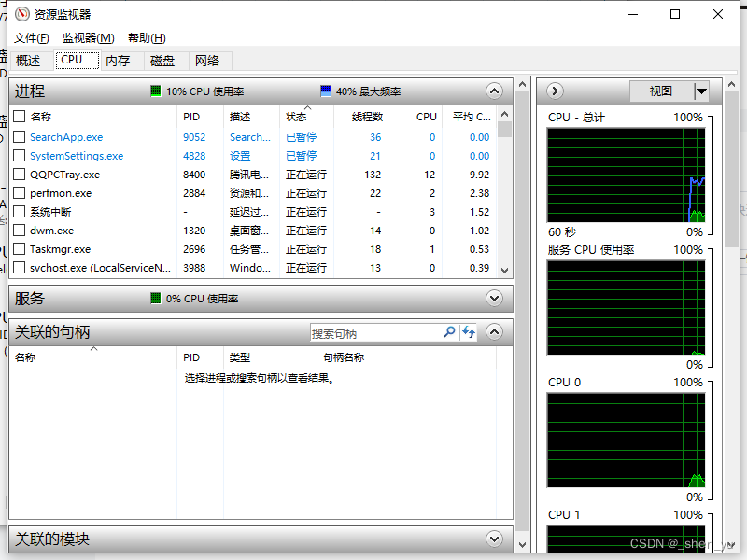Image resolution: width=747 pixels, height=560 pixels.
Task: Click the 搜索句柄 search field
Action: click(x=376, y=333)
